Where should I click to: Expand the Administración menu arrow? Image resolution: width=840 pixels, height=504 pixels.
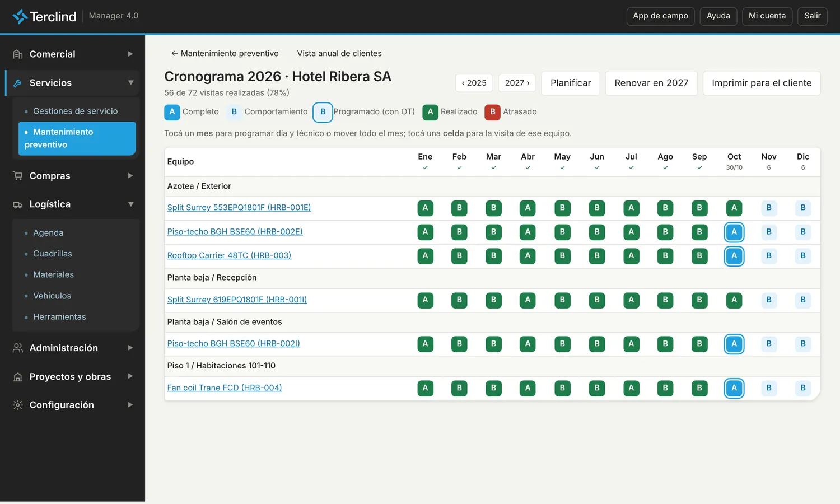click(x=130, y=348)
